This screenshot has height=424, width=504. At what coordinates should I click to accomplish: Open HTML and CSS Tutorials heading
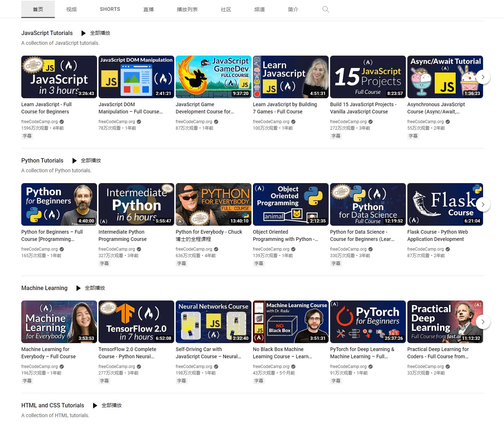click(53, 406)
